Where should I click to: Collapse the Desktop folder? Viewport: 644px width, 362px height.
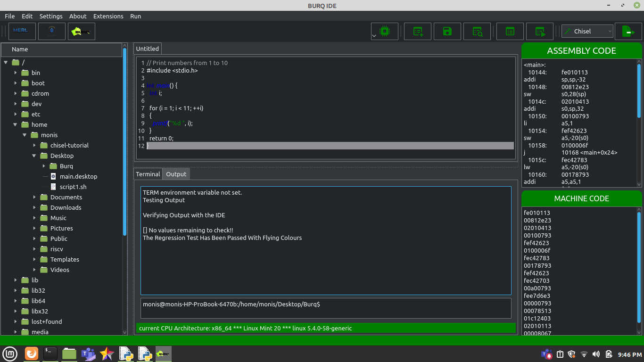tap(34, 156)
